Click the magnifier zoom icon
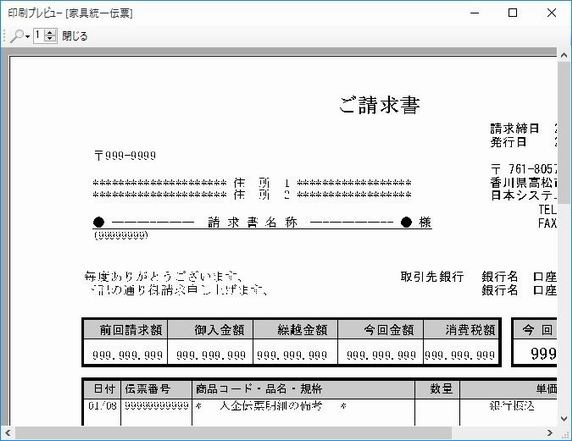The image size is (572, 441). [x=16, y=36]
